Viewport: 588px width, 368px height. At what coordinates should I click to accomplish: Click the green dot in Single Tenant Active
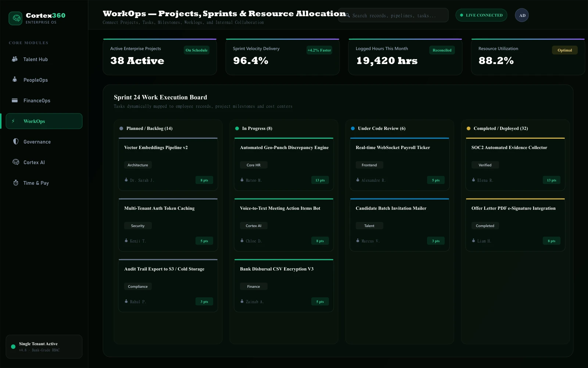[13, 347]
